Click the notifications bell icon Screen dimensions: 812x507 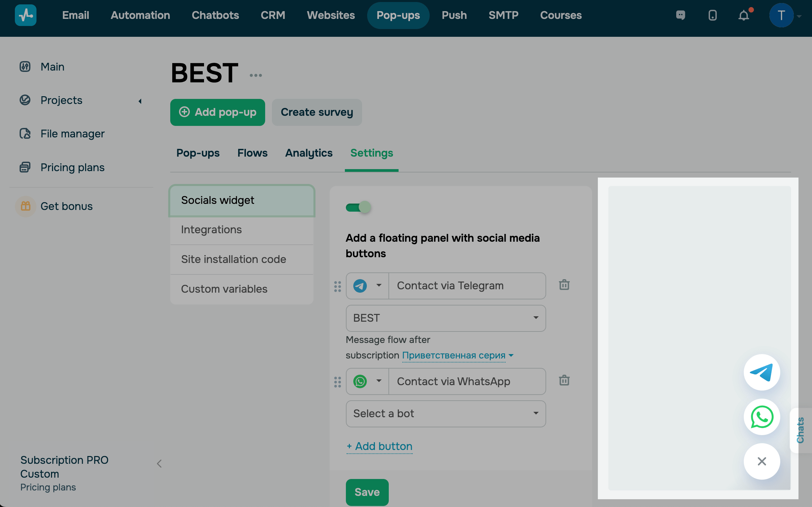click(x=743, y=16)
